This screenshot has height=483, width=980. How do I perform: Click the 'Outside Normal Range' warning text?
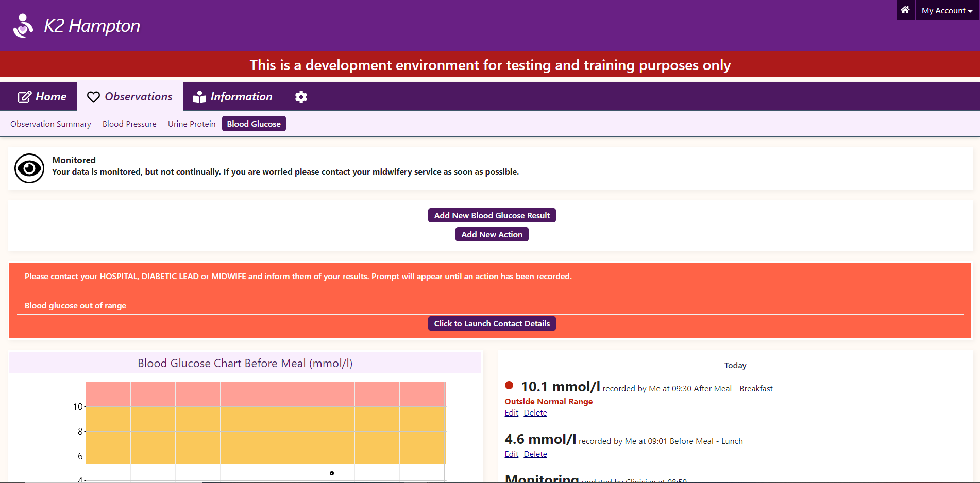tap(549, 402)
